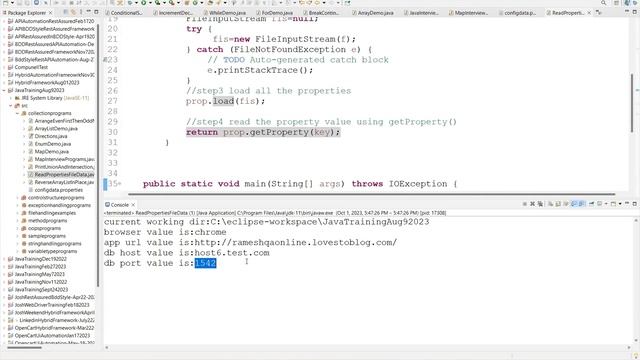Minimize the Console view
640x360 pixels.
[x=627, y=203]
